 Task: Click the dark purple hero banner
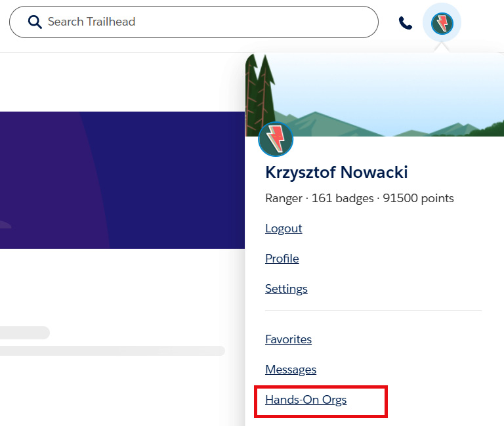coord(122,180)
